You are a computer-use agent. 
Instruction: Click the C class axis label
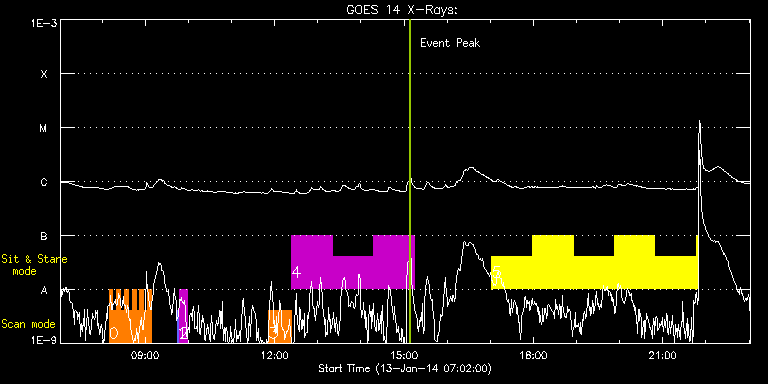[x=44, y=182]
